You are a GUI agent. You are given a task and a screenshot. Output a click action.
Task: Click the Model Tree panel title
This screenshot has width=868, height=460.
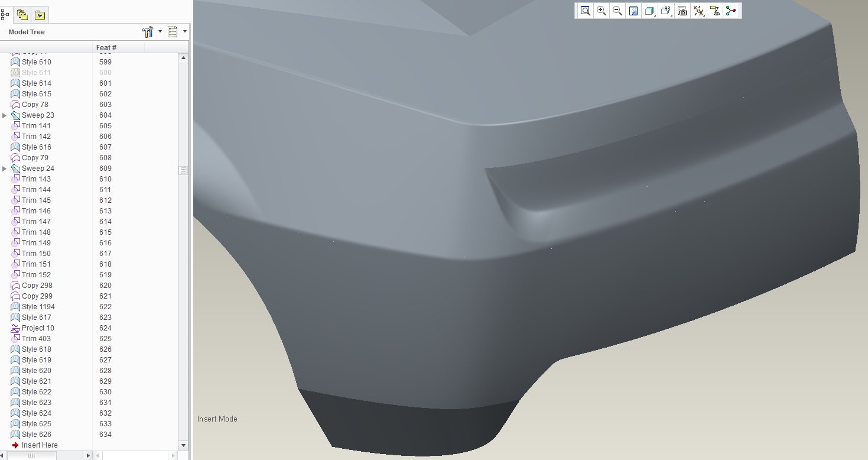coord(27,32)
